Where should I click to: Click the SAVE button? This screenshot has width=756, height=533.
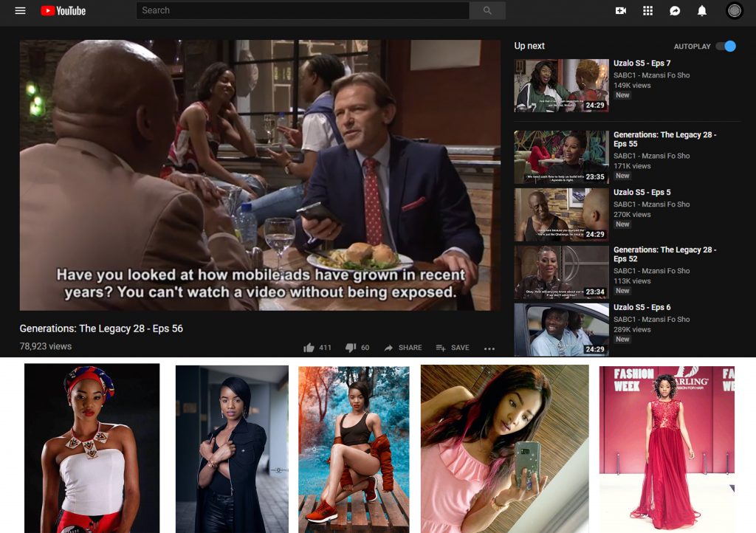453,348
